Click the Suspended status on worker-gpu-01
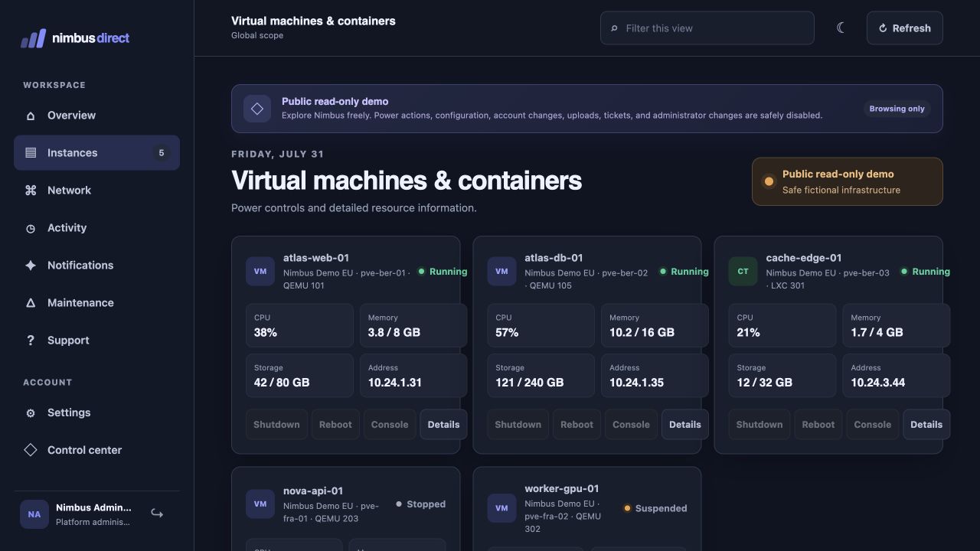Screen dimensions: 980x551 pos(655,508)
